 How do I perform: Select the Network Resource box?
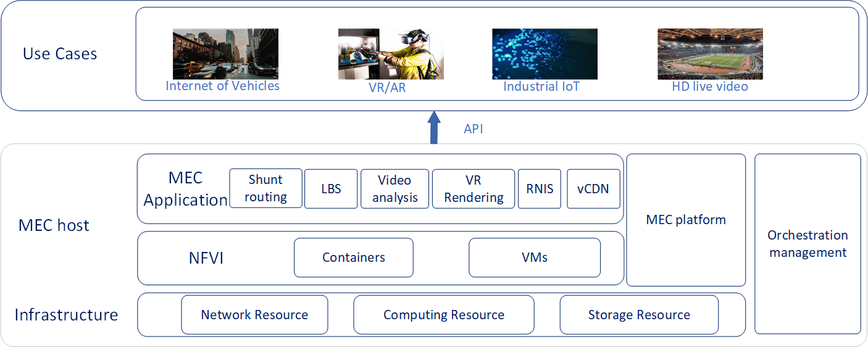point(254,315)
